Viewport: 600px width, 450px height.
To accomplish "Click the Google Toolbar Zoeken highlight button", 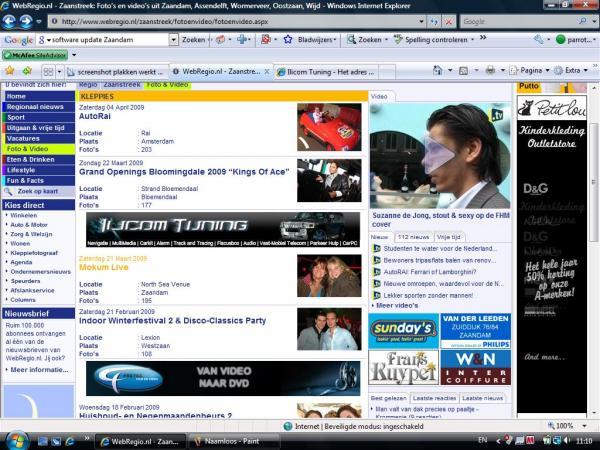I will (x=365, y=39).
